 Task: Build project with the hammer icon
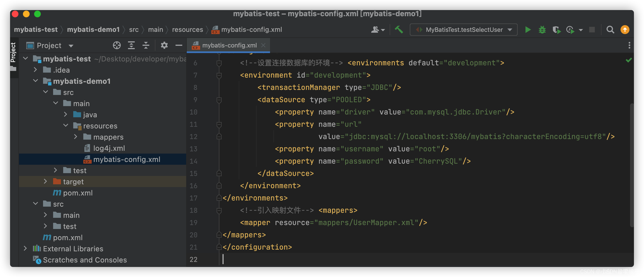pos(399,29)
